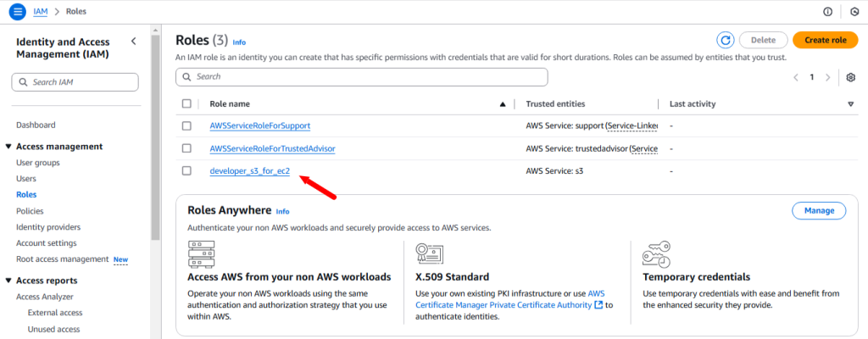This screenshot has height=339, width=868.
Task: Open Unused access report
Action: 53,329
